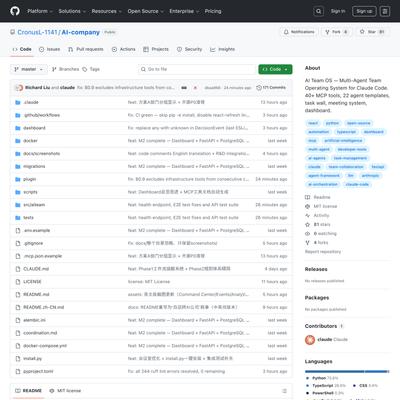The width and height of the screenshot is (400, 400).
Task: Switch to the Projects tab
Action: tap(156, 49)
